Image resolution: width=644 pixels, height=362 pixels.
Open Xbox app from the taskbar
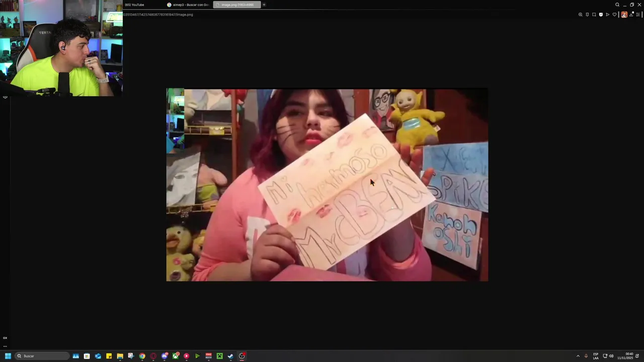(176, 356)
